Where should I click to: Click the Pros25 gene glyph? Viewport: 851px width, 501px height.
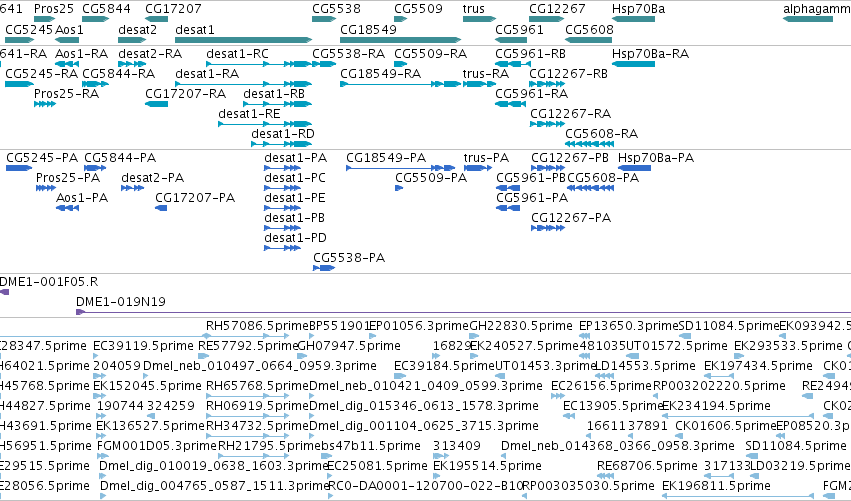[45, 19]
